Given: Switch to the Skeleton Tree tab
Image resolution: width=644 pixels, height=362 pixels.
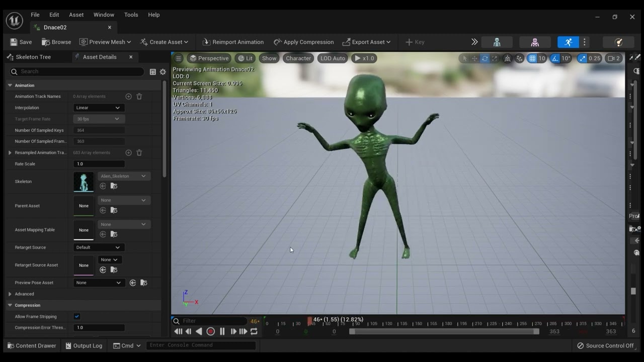Looking at the screenshot, I should (29, 57).
